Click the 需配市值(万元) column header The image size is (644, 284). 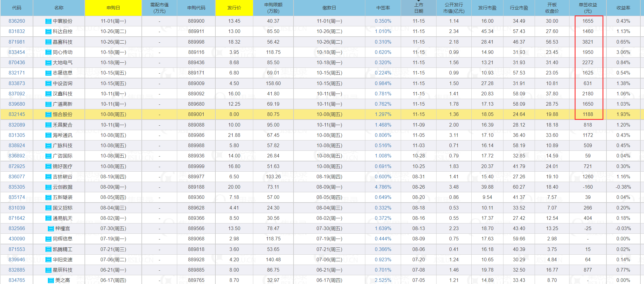pyautogui.click(x=159, y=8)
